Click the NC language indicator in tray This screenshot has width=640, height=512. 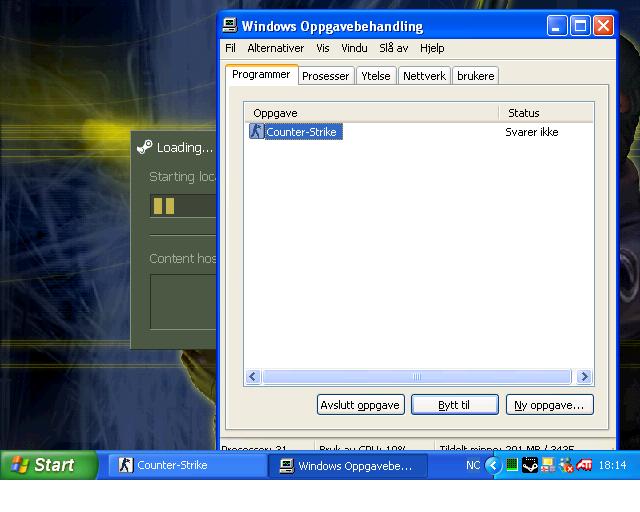pyautogui.click(x=473, y=465)
